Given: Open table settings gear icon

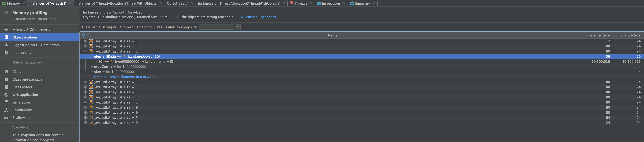Looking at the screenshot, I should pyautogui.click(x=83, y=35).
